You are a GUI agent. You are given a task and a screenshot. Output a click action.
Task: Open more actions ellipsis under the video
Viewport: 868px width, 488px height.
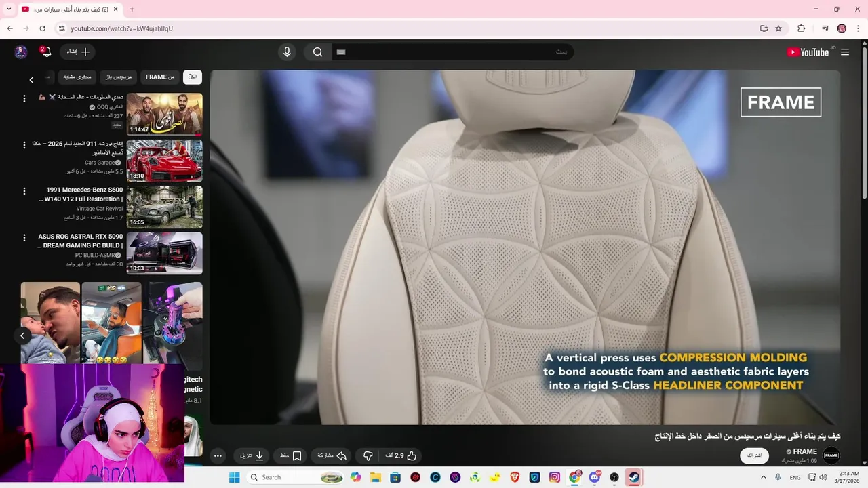click(x=218, y=455)
